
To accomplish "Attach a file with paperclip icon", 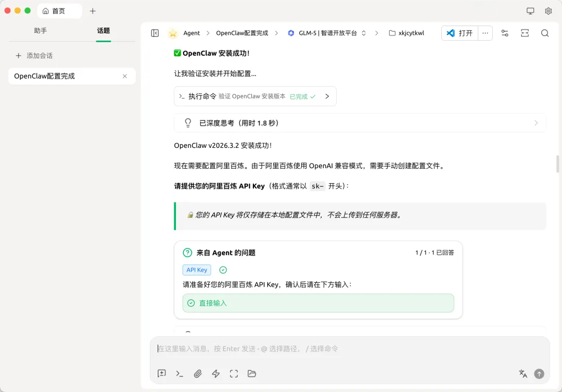I will click(198, 374).
